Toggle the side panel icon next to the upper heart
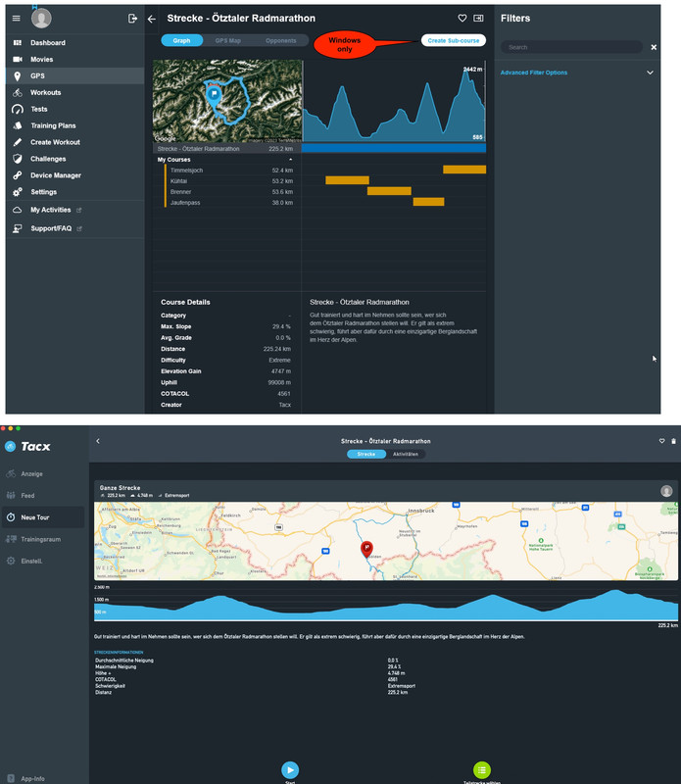681x784 pixels. coord(478,18)
